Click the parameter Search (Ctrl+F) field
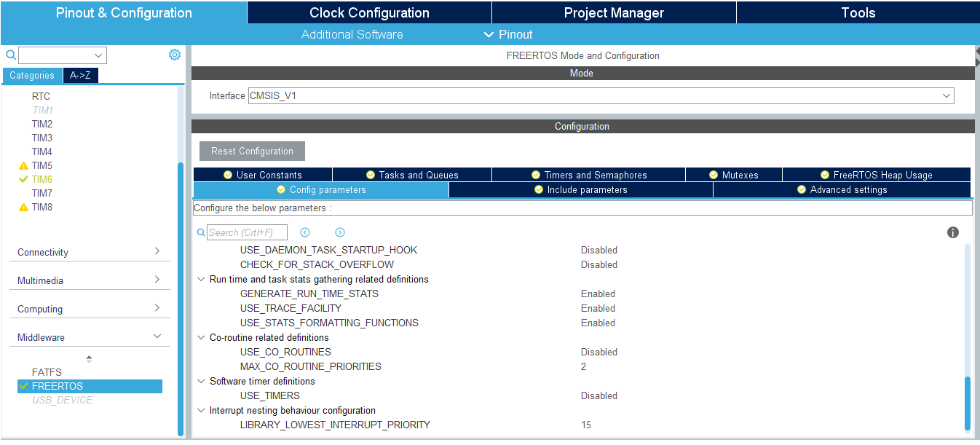The height and width of the screenshot is (445, 980). click(248, 232)
